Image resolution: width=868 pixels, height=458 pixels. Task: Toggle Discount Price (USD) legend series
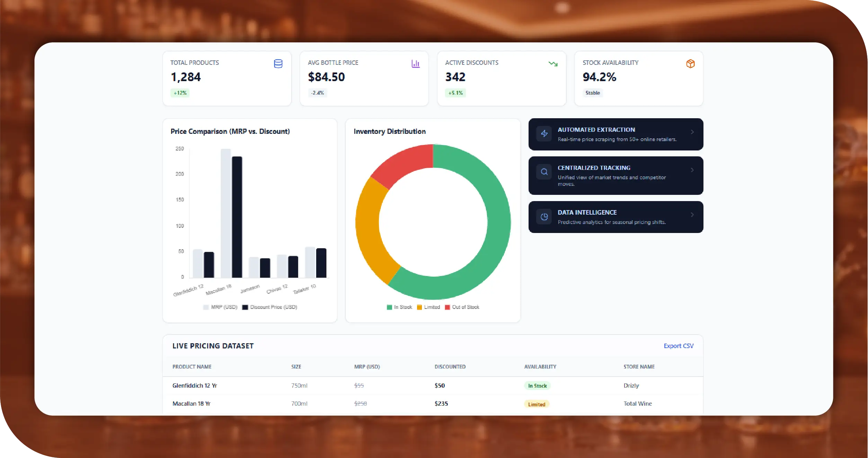tap(269, 307)
